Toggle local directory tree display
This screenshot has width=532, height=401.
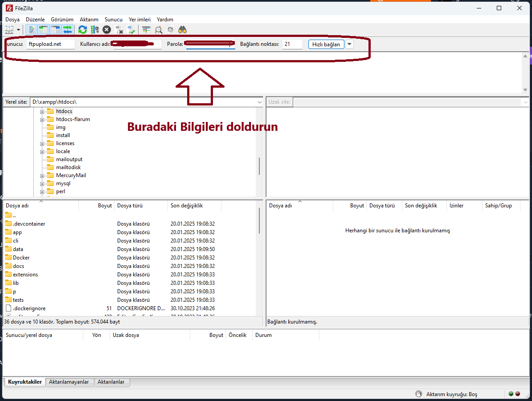point(43,30)
